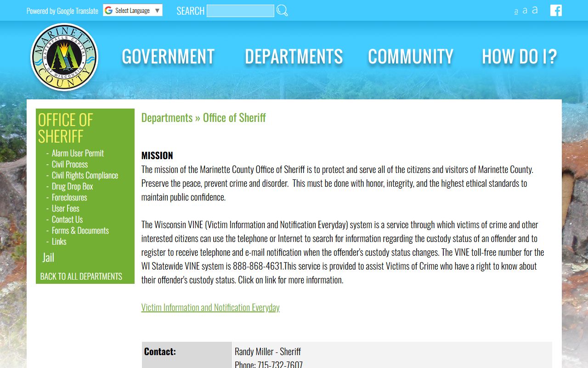Image resolution: width=588 pixels, height=368 pixels.
Task: Click into the Search text field
Action: (240, 11)
